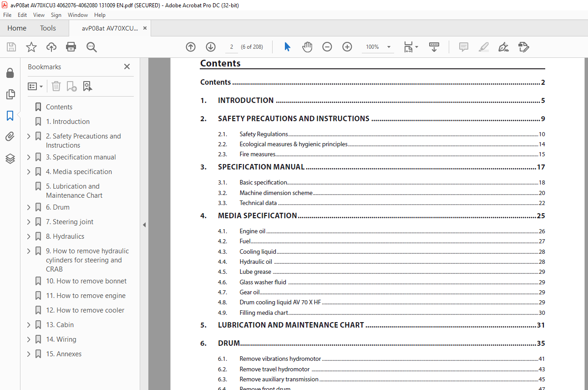Expand the Safety Precautions bookmark

(x=29, y=136)
